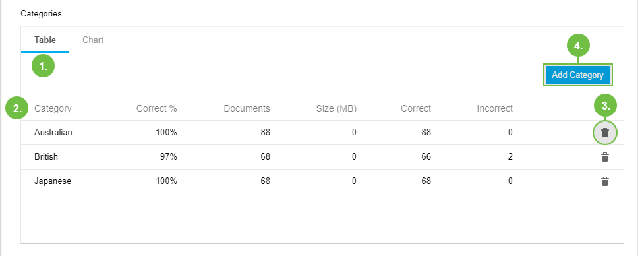Switch to the Chart tab
Viewport: 644px width, 256px height.
tap(93, 40)
